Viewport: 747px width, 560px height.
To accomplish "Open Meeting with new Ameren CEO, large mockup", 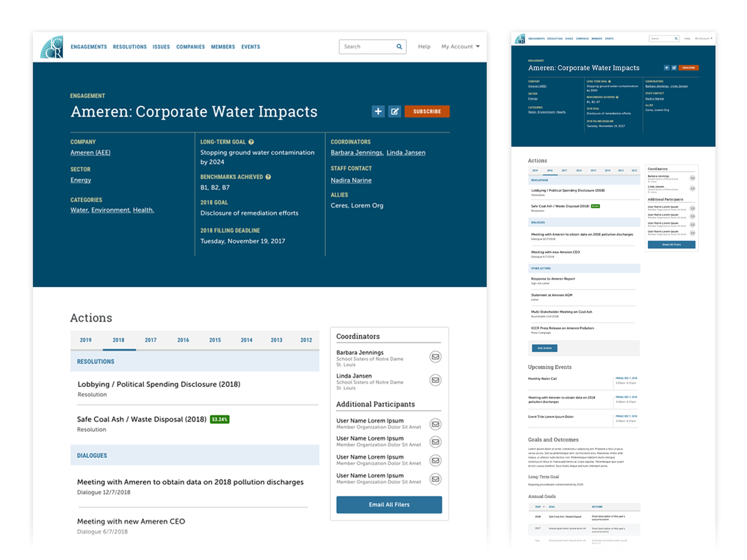I will (x=131, y=522).
